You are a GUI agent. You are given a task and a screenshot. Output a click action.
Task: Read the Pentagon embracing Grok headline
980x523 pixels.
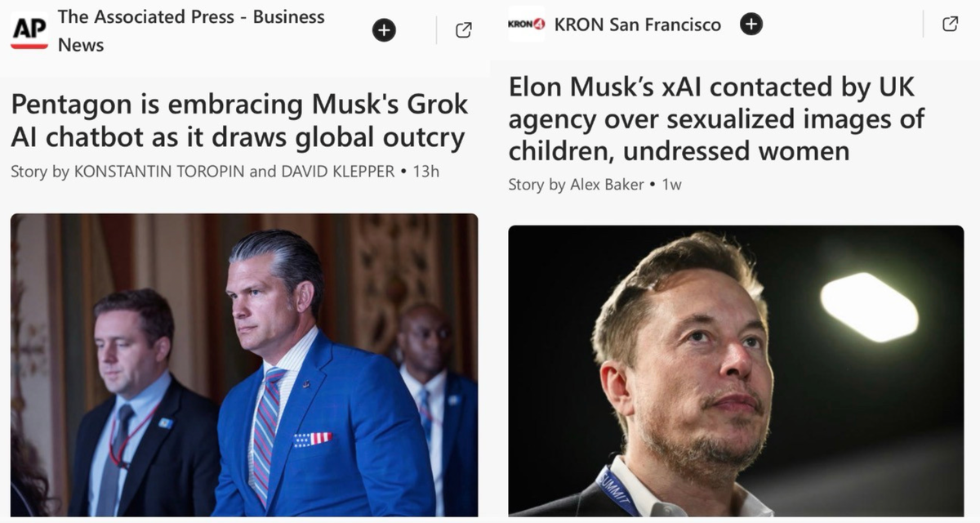(x=239, y=121)
